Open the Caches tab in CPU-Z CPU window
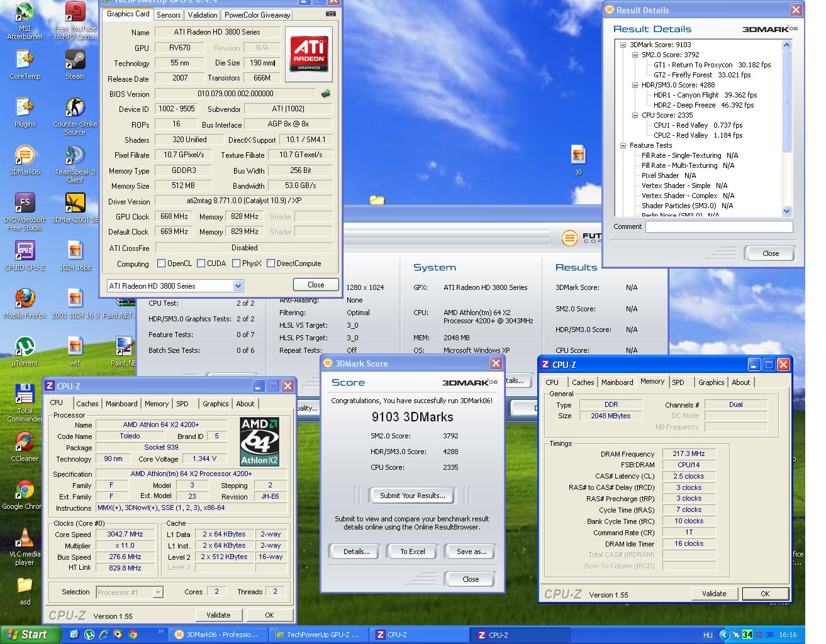Image resolution: width=826 pixels, height=644 pixels. [x=87, y=404]
